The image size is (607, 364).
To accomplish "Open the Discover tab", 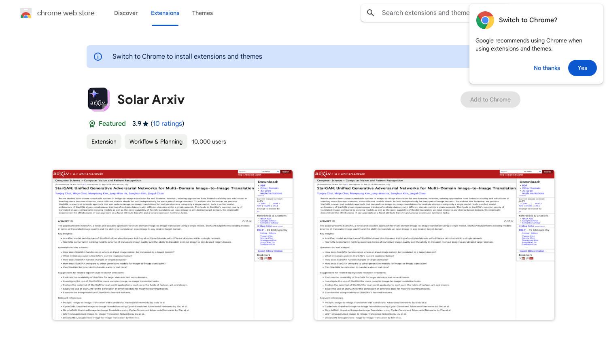I will pos(126,13).
